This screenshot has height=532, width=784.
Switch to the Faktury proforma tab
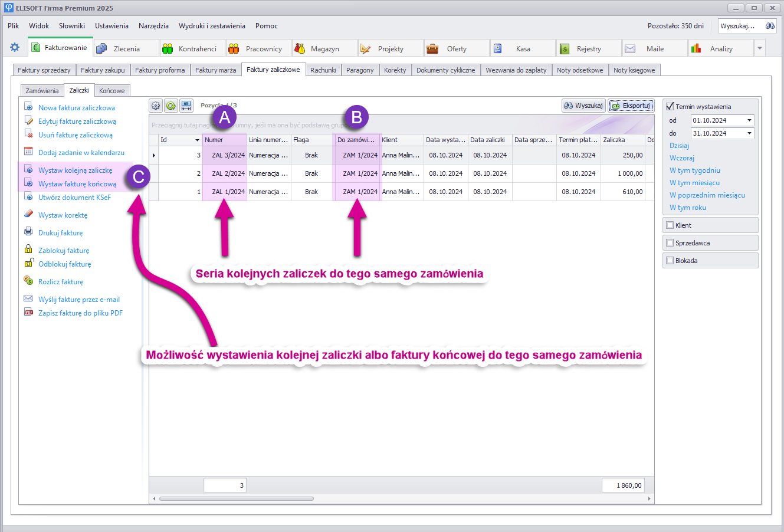point(160,70)
